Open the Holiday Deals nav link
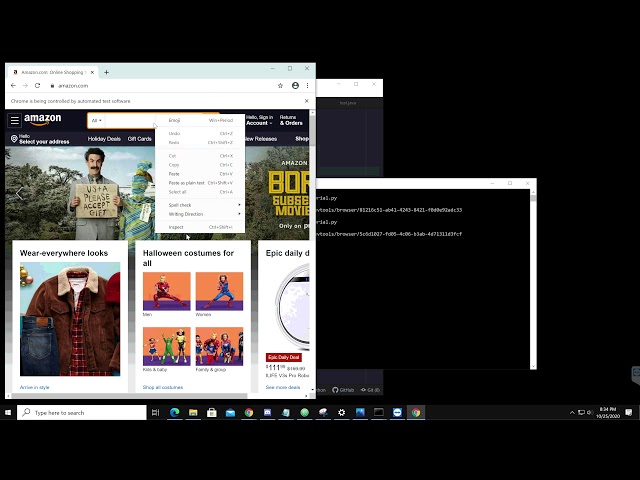640x480 pixels. [x=104, y=139]
